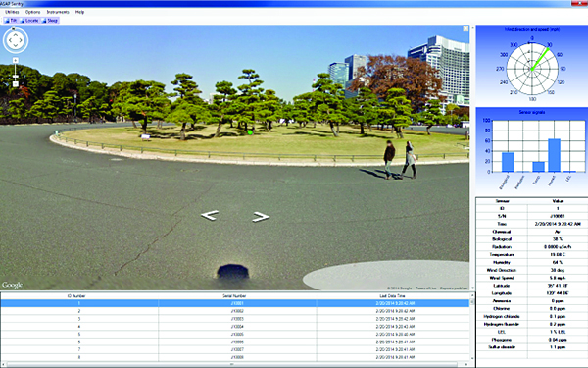Click the Phosgene row label
The height and width of the screenshot is (368, 588).
click(502, 340)
